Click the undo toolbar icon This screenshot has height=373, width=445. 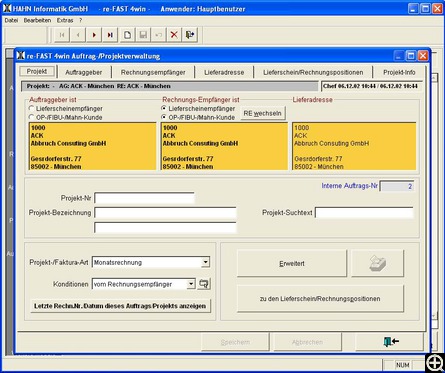159,35
